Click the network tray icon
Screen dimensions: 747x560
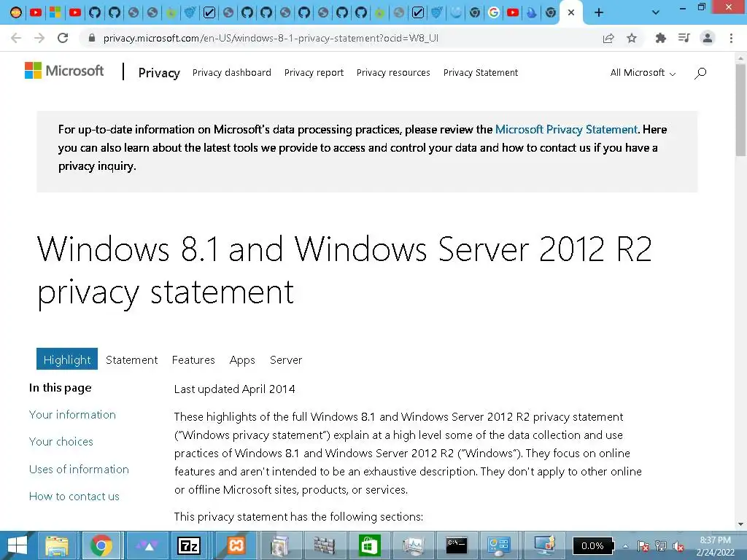pyautogui.click(x=661, y=546)
